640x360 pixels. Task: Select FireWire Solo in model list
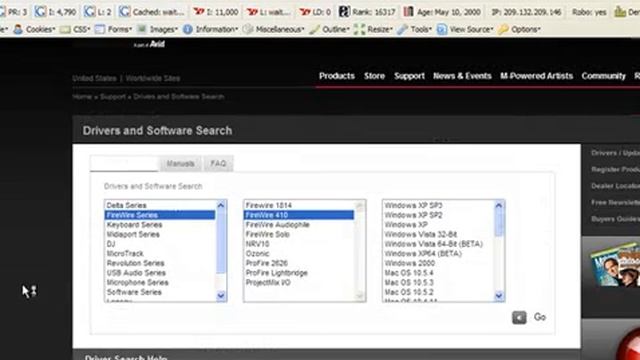tap(299, 234)
